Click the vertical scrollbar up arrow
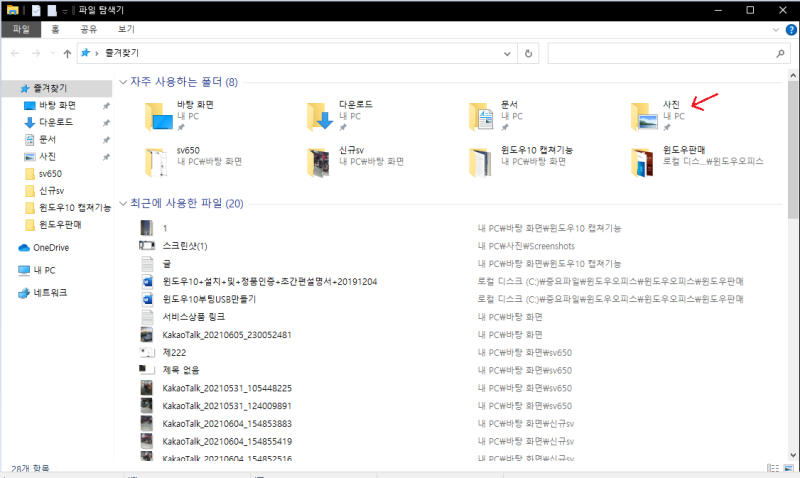The height and width of the screenshot is (478, 800). click(x=793, y=76)
